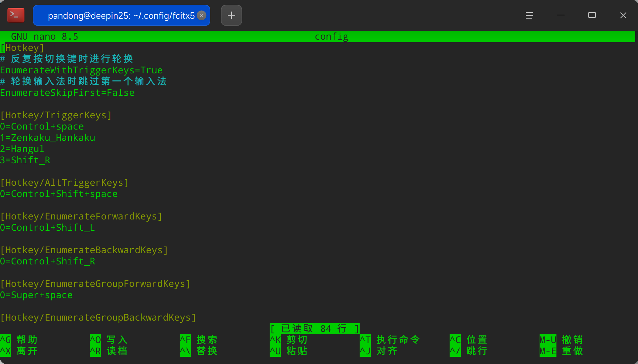The image size is (638, 364).
Task: Click the ^F 搜索 search shortcut
Action: (199, 340)
